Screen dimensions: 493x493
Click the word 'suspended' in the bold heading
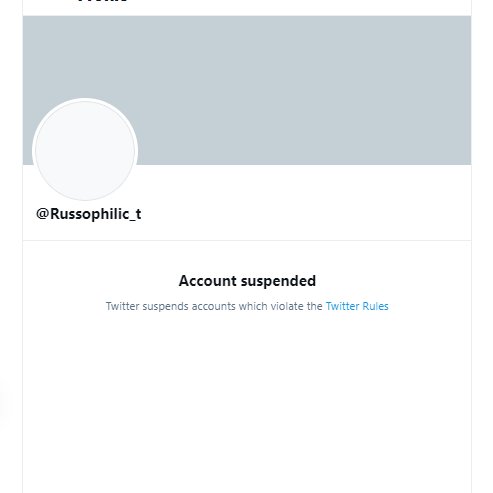click(278, 281)
